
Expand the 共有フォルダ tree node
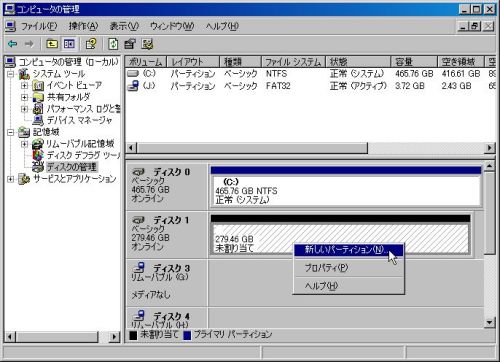point(24,97)
